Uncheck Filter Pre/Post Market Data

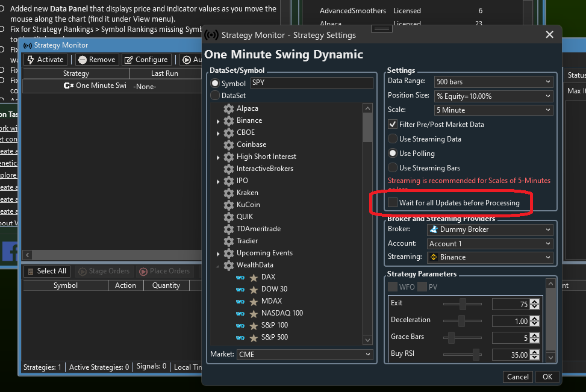(393, 125)
